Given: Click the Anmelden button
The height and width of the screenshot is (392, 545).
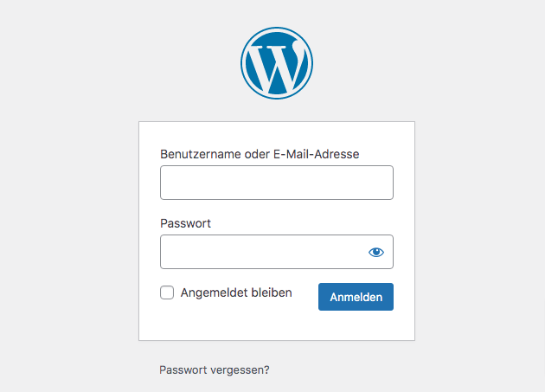Looking at the screenshot, I should (x=356, y=297).
